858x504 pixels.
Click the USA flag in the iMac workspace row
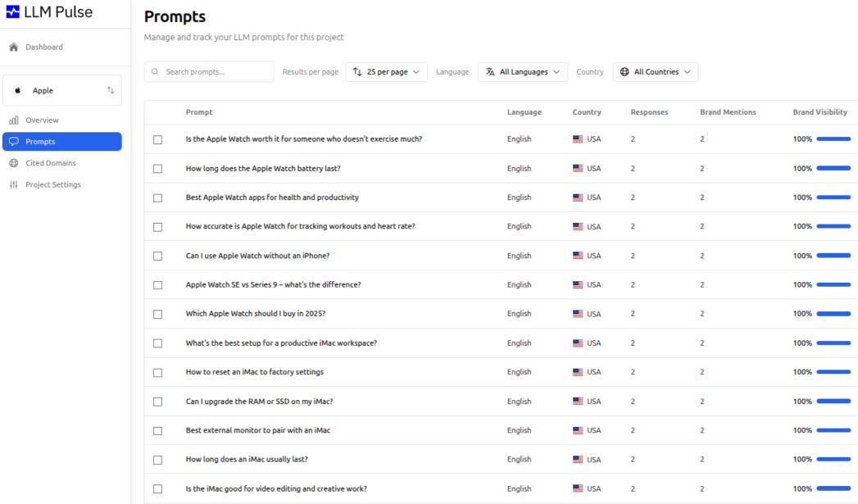coord(578,343)
